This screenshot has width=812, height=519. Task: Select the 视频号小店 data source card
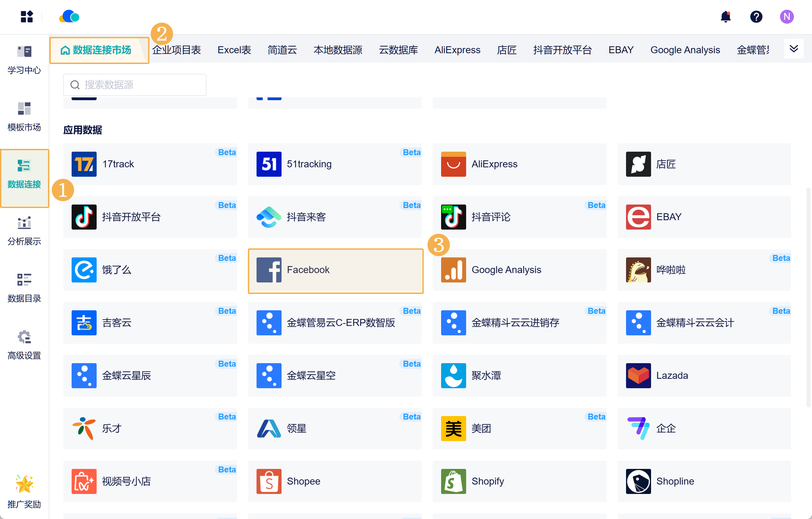[x=150, y=481]
